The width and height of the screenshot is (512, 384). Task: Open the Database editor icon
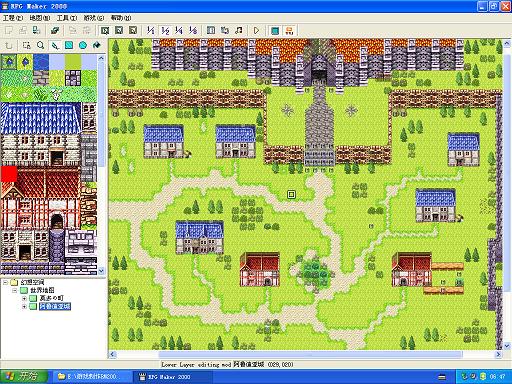211,31
